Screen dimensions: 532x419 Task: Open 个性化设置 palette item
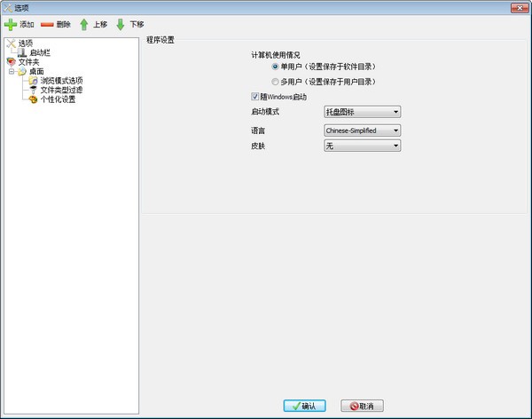tap(58, 99)
